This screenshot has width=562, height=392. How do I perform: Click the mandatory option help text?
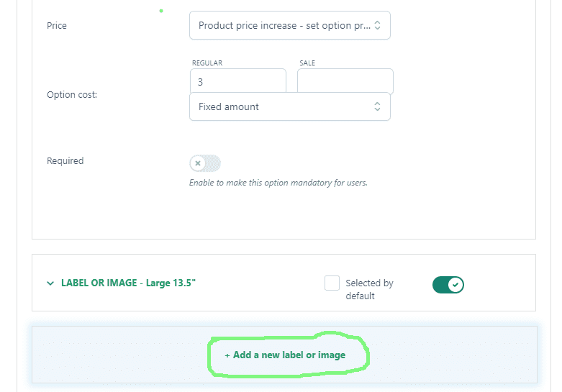tap(278, 183)
